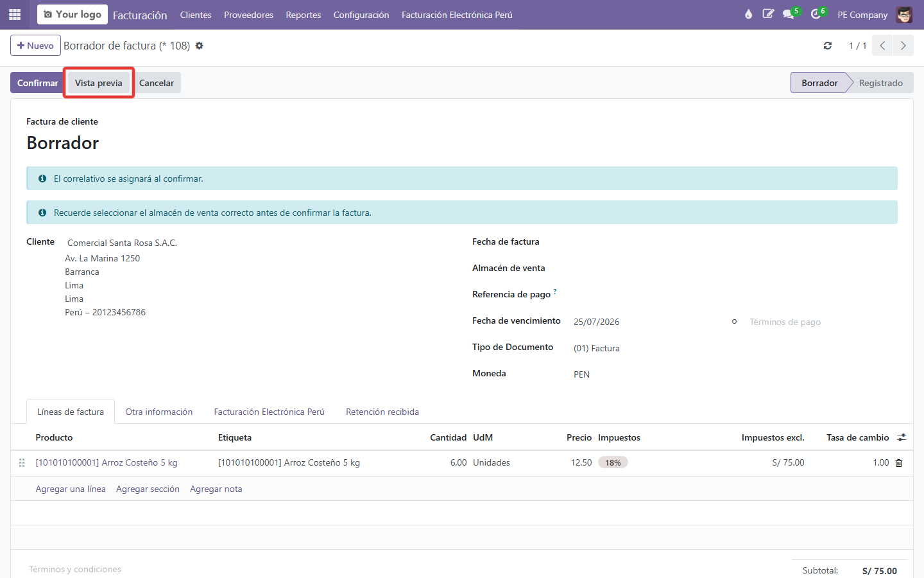Open the Facturación Electrónica Perú top menu
This screenshot has width=924, height=578.
457,15
